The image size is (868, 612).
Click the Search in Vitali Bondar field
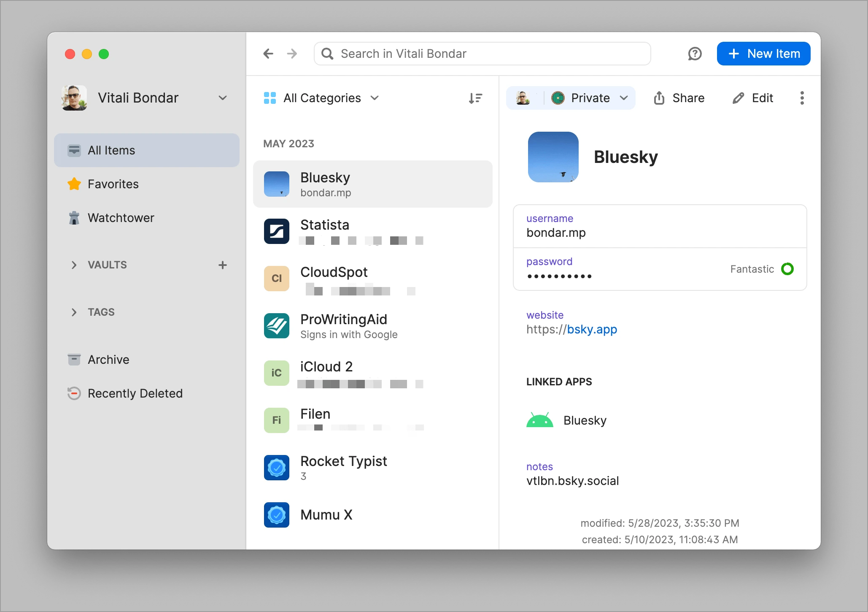[x=482, y=54]
